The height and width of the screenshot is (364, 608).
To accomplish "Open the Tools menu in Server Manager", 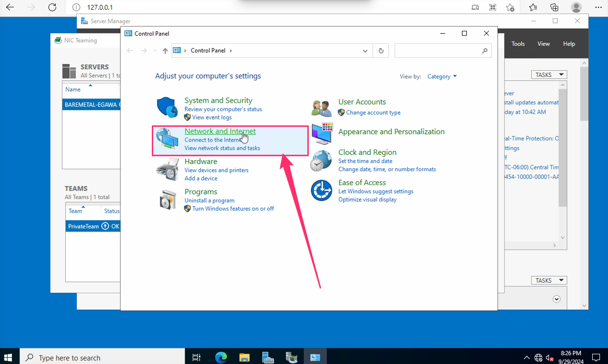I will [518, 44].
